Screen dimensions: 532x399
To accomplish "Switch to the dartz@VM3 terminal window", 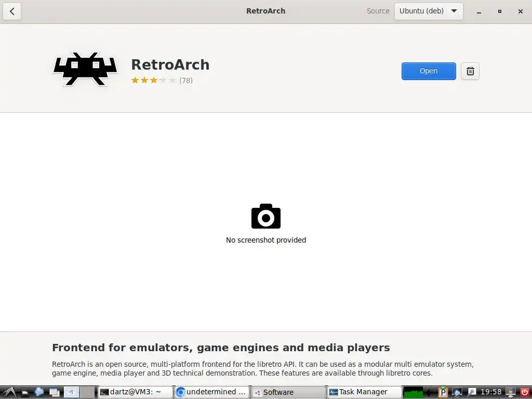I will pos(136,392).
